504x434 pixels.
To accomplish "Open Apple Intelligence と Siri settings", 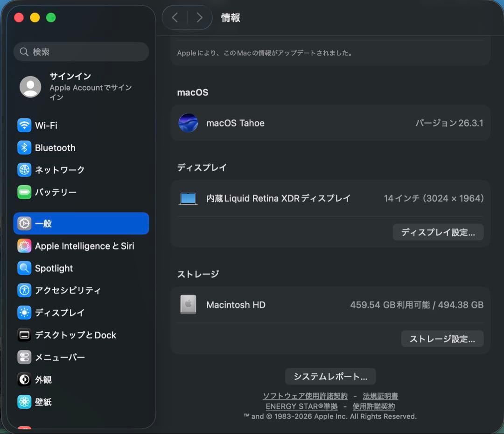I will 24,246.
